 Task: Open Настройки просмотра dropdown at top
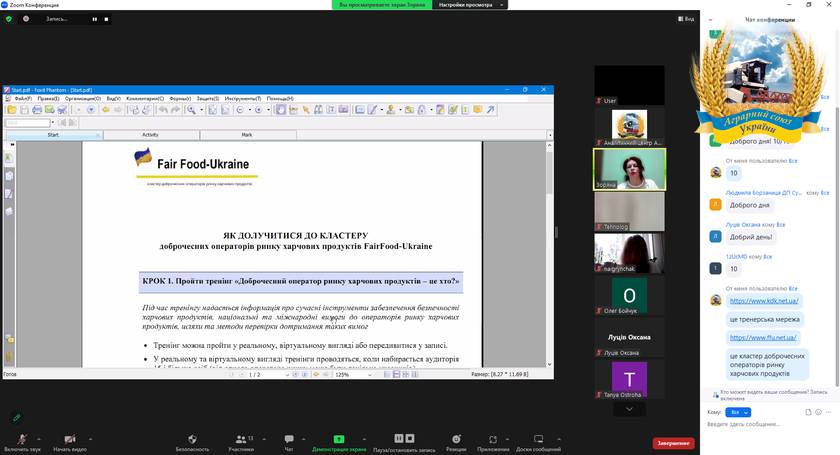pyautogui.click(x=470, y=5)
